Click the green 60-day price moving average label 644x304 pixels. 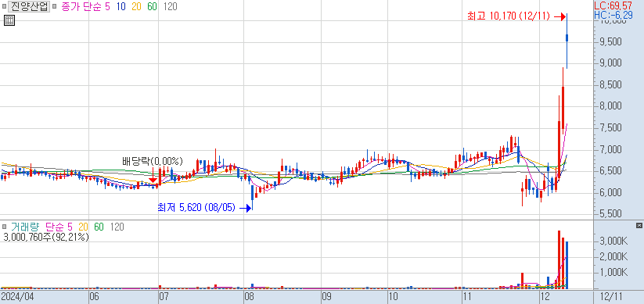(152, 6)
